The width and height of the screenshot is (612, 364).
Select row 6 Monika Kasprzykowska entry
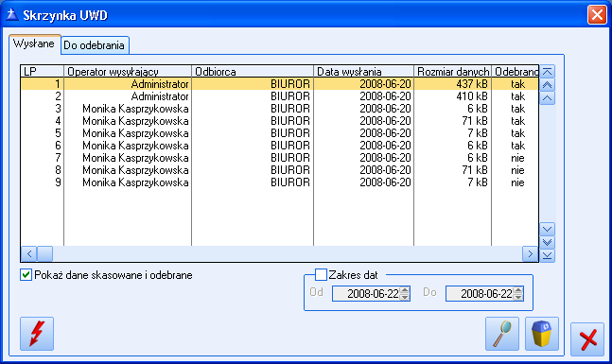279,146
